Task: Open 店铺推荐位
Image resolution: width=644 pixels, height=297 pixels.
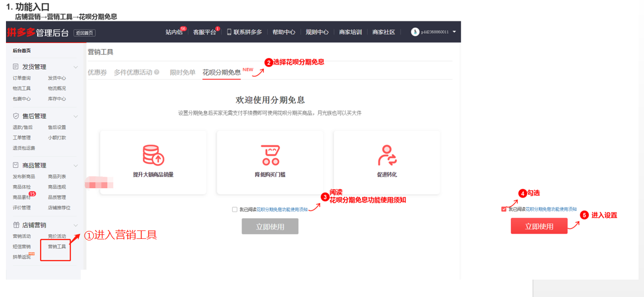Action: 59,208
